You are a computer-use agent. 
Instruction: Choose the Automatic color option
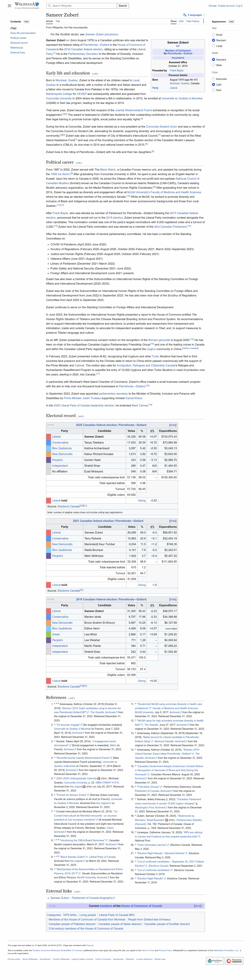(x=213, y=79)
